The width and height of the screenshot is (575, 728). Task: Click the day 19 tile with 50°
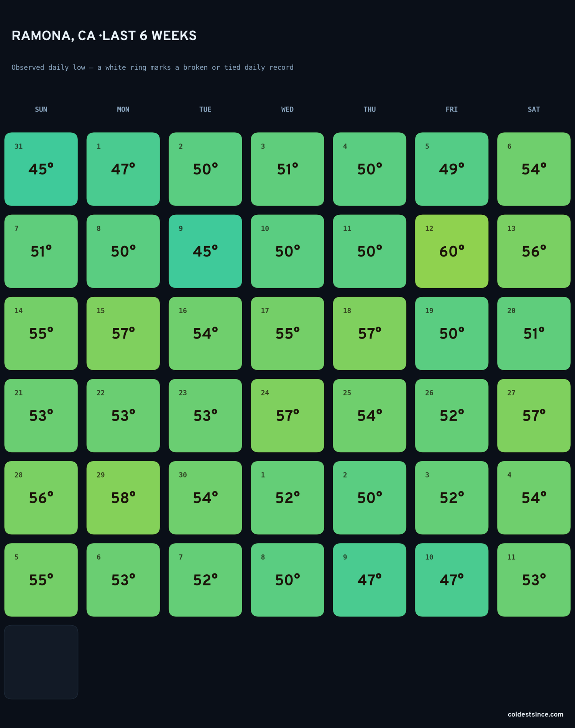click(452, 334)
